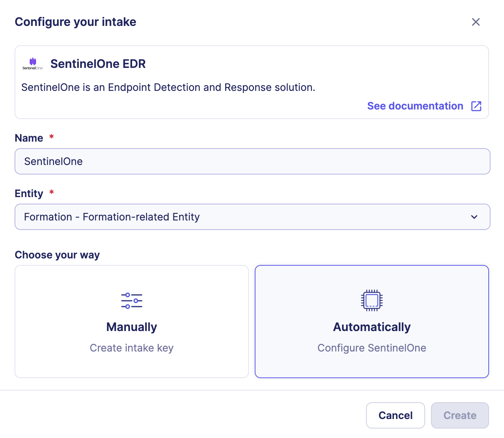The width and height of the screenshot is (504, 438).
Task: Click the Name field label
Action: 29,138
